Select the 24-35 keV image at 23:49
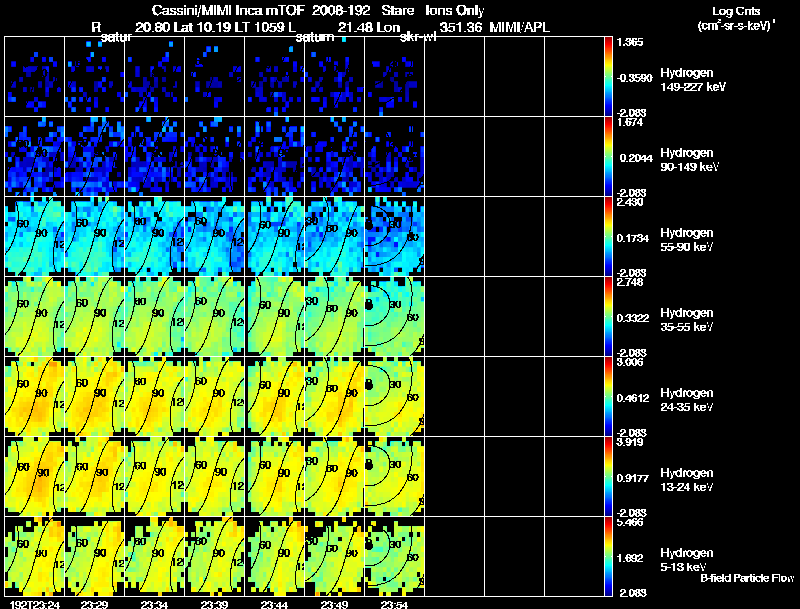This screenshot has width=800, height=609. (x=335, y=397)
